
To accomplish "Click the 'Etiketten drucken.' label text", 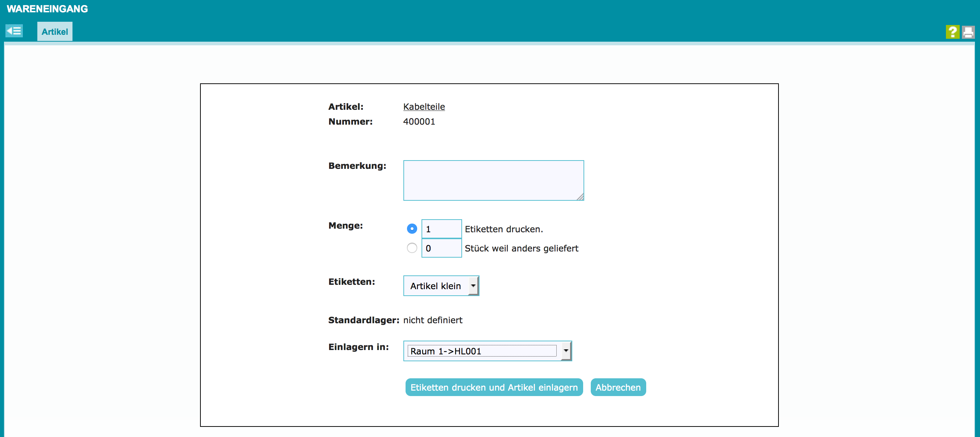I will click(x=504, y=229).
